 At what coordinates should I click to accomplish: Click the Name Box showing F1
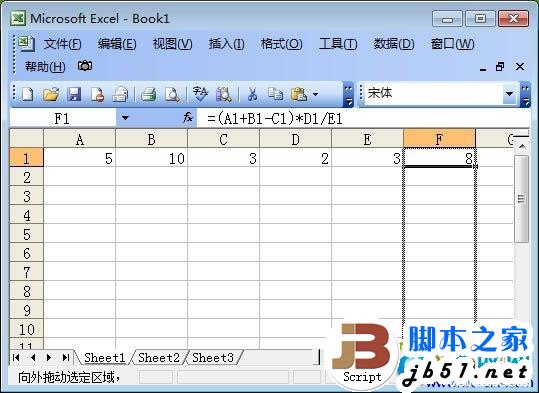[x=63, y=118]
